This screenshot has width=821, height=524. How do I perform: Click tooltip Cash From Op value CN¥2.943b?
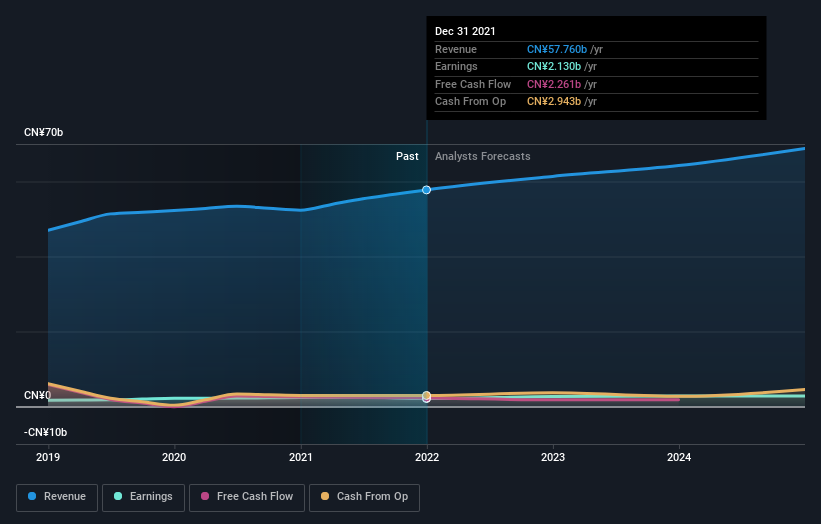[x=553, y=102]
